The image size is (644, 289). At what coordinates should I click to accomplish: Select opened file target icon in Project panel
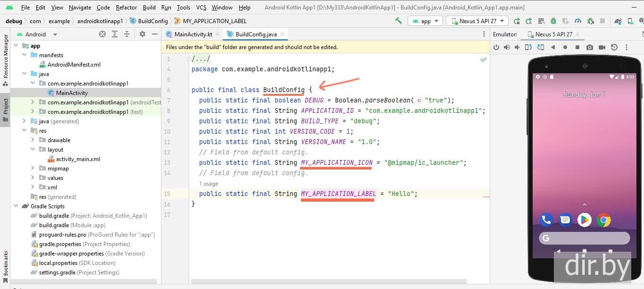(x=102, y=34)
